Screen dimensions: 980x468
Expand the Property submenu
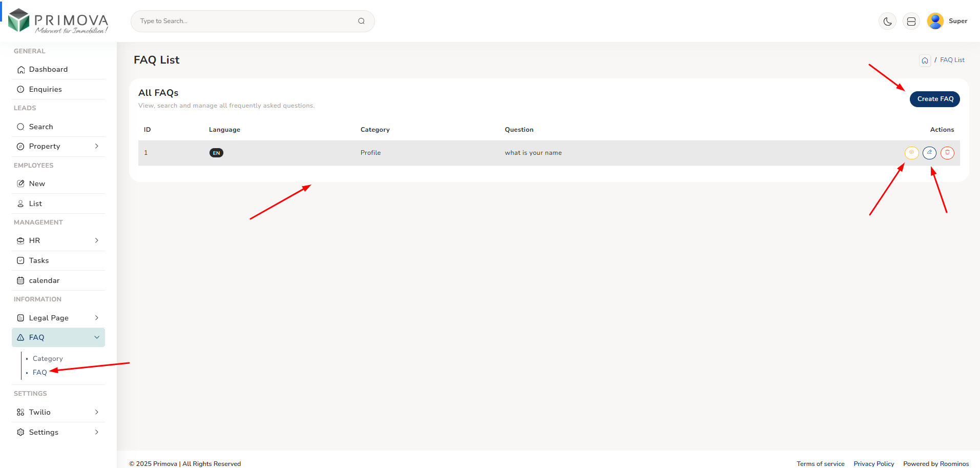coord(58,147)
